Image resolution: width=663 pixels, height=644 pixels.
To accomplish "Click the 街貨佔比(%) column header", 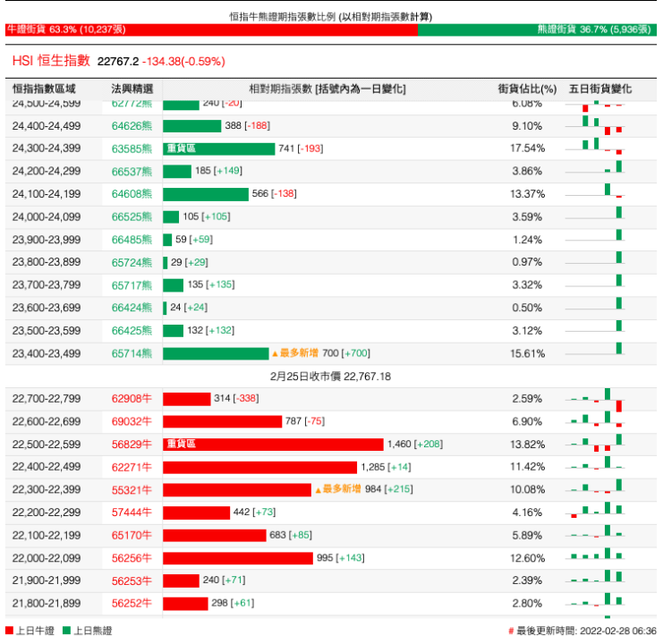I will 527,89.
